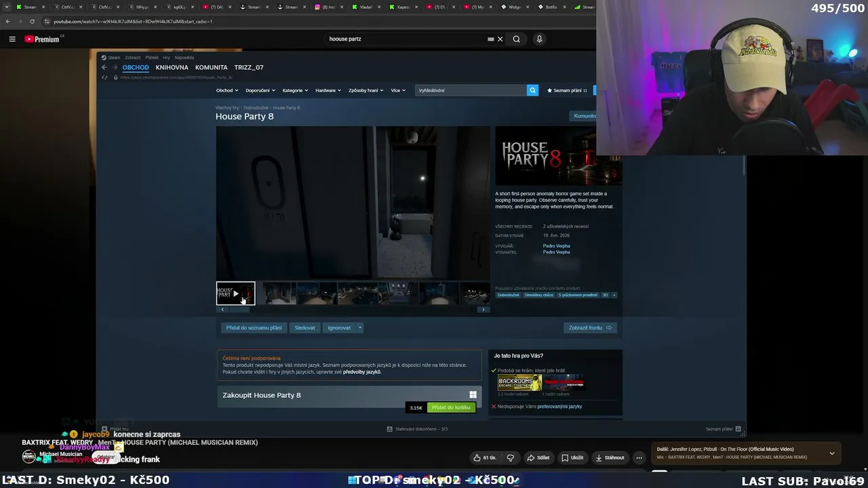The image size is (868, 488).
Task: Click the Zobrazit frontu queue button
Action: 590,328
